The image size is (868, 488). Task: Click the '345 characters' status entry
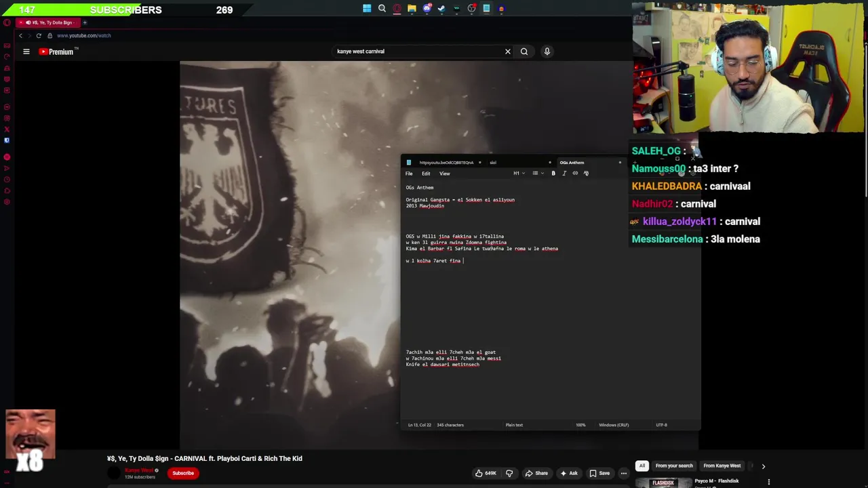coord(450,425)
